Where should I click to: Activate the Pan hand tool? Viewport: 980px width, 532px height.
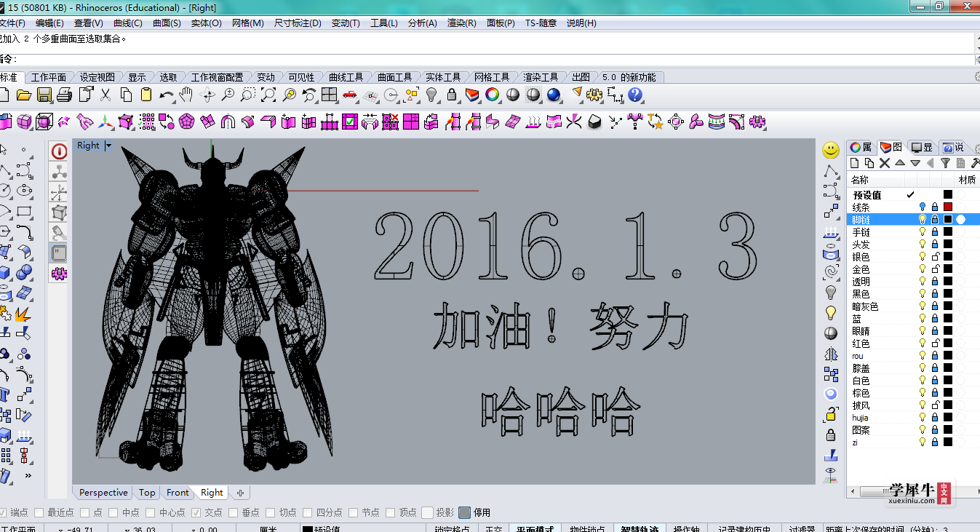(186, 95)
